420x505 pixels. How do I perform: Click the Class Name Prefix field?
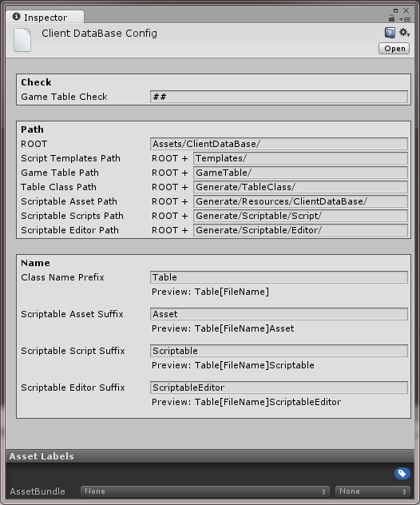click(279, 277)
